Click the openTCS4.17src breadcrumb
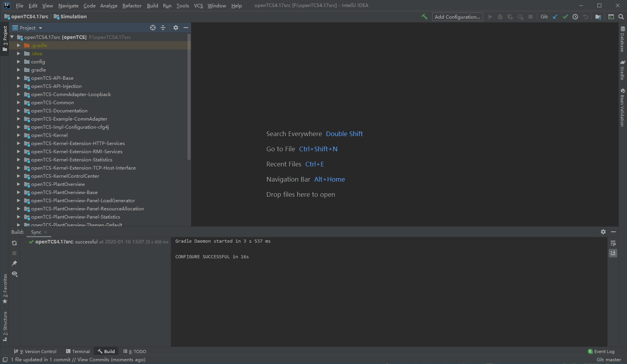This screenshot has width=627, height=364. 26,17
